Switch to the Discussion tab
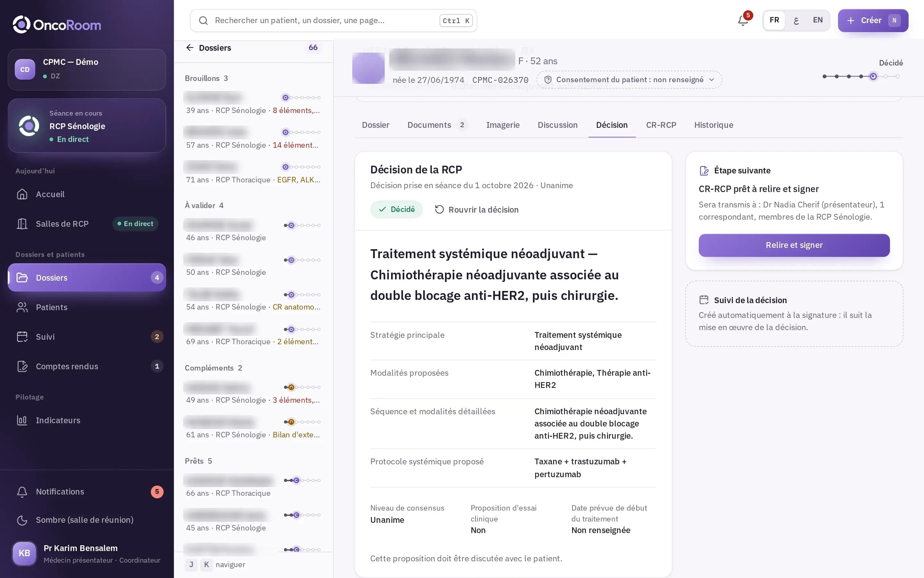This screenshot has width=924, height=578. (558, 125)
